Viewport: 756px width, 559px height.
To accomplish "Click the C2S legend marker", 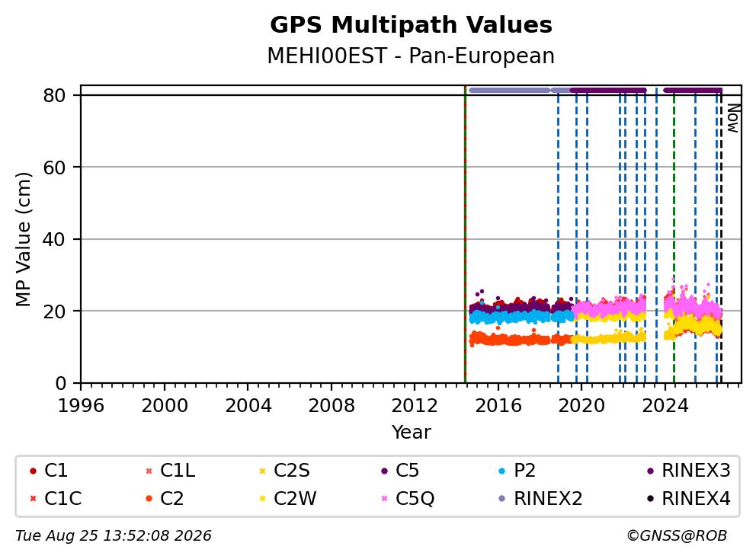I will pos(262,471).
